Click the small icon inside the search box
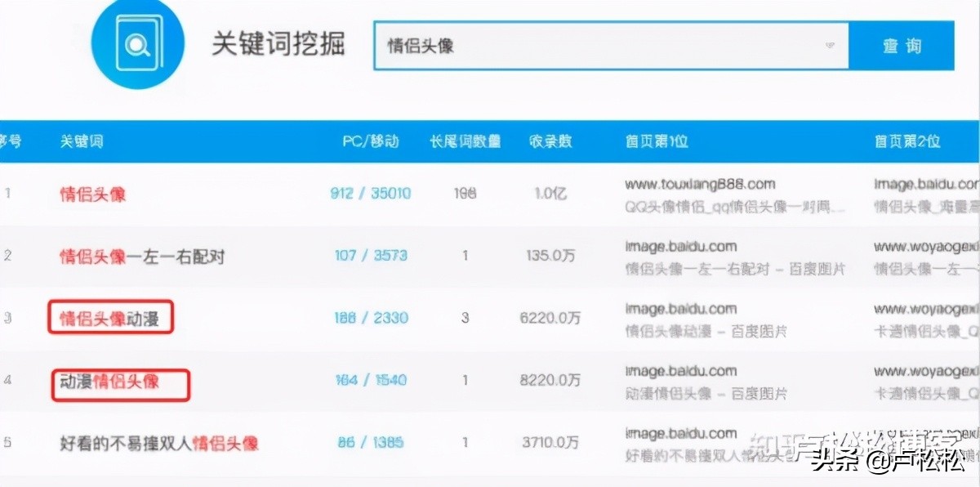 point(828,47)
